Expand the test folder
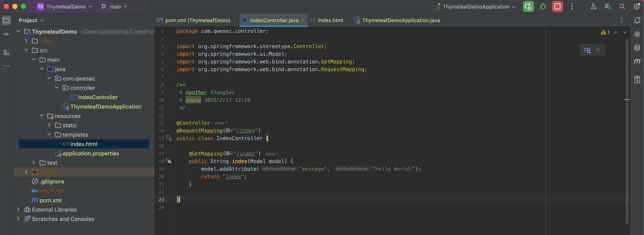 [x=34, y=163]
